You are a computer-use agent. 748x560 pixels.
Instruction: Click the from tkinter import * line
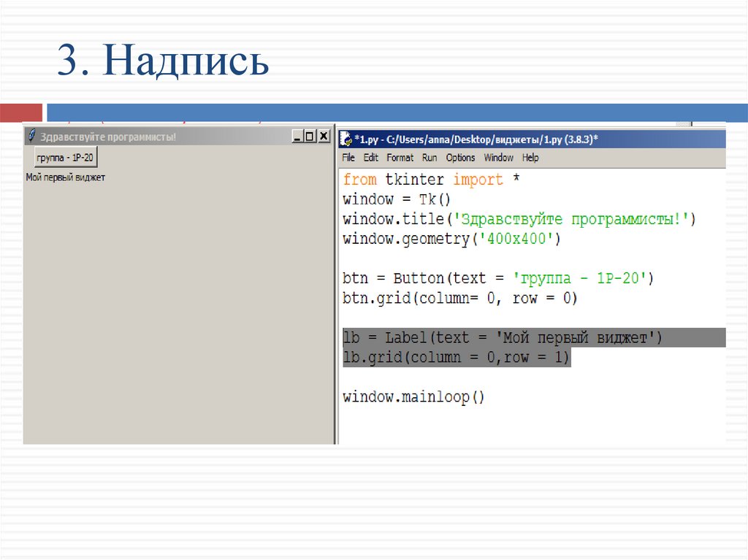tap(431, 180)
